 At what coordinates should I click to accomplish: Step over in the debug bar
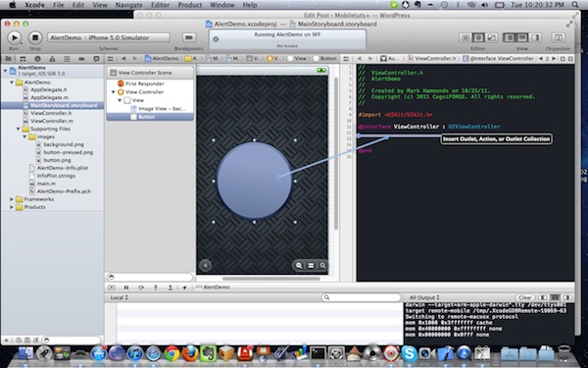click(x=141, y=288)
